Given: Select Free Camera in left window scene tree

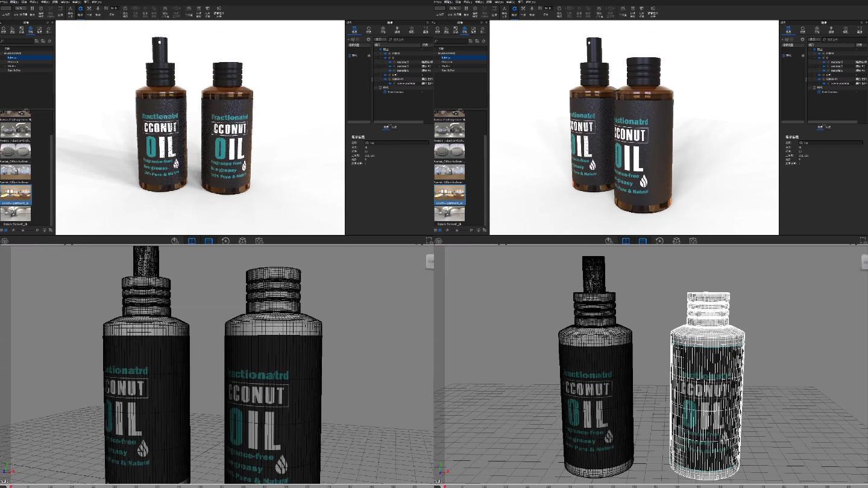Looking at the screenshot, I should 395,92.
